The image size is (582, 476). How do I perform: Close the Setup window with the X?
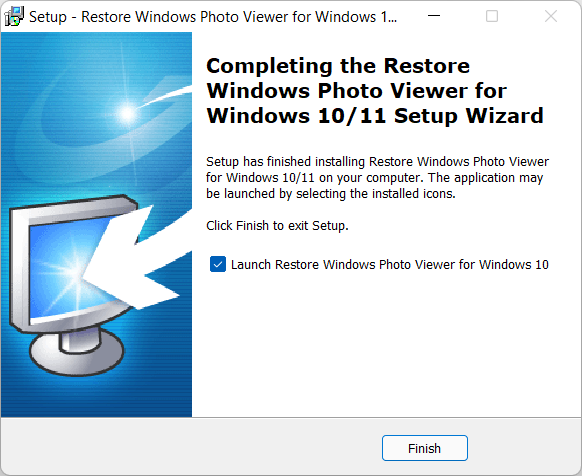[x=550, y=16]
